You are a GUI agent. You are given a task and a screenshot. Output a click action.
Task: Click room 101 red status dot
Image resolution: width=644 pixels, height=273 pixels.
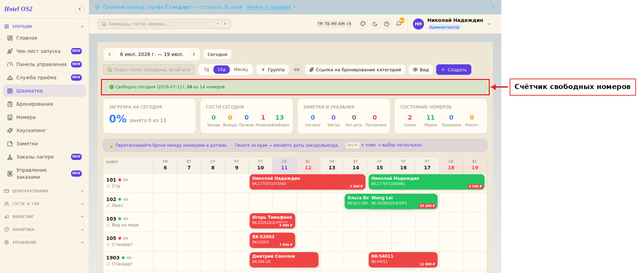(120, 180)
